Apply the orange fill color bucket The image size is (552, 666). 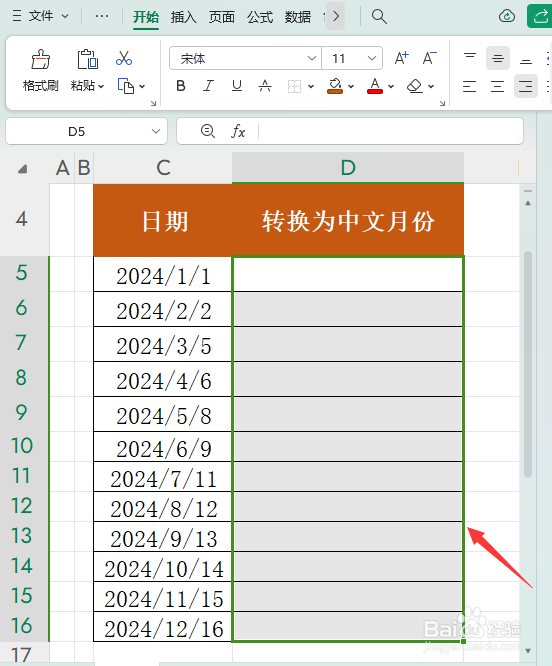[335, 86]
